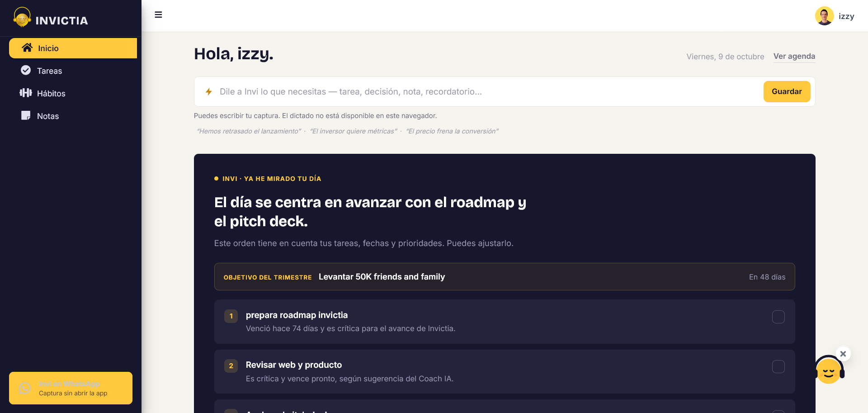Click the checkmark icon beside Tareas
The width and height of the screenshot is (868, 413).
coord(26,70)
